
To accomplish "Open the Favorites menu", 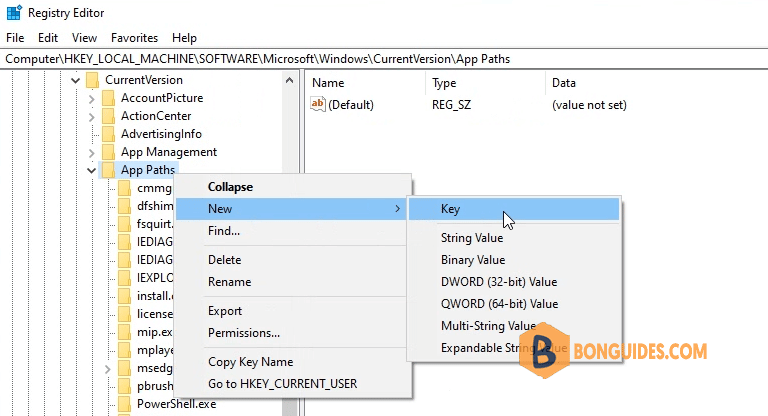I will point(134,38).
